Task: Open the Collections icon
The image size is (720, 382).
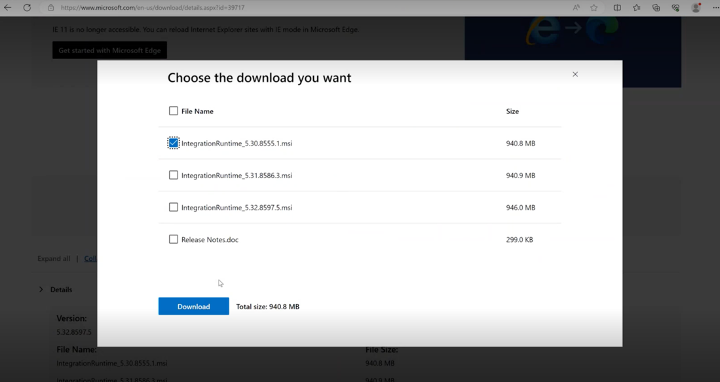Action: pyautogui.click(x=656, y=8)
